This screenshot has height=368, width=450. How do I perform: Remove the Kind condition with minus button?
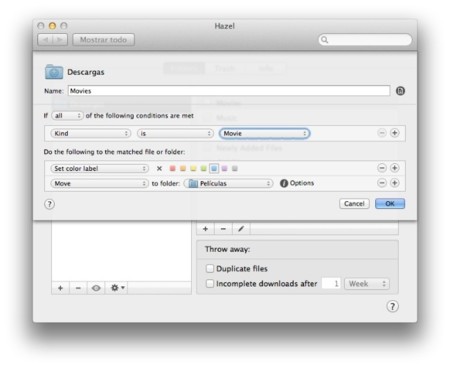pos(382,133)
